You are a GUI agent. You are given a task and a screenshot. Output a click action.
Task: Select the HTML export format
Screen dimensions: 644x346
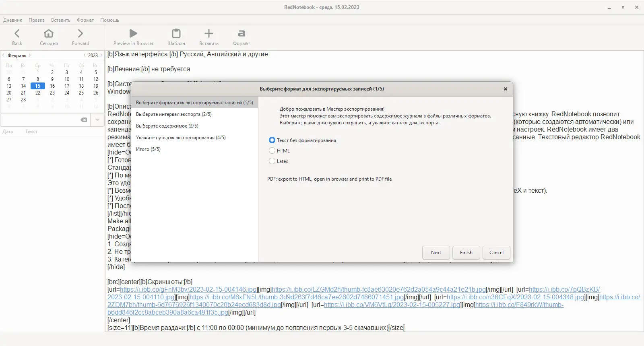pyautogui.click(x=279, y=150)
